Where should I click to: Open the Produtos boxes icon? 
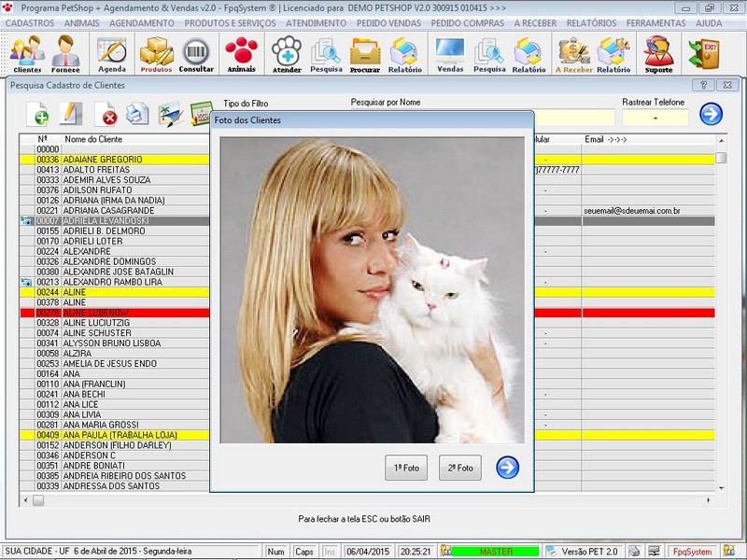[x=156, y=54]
